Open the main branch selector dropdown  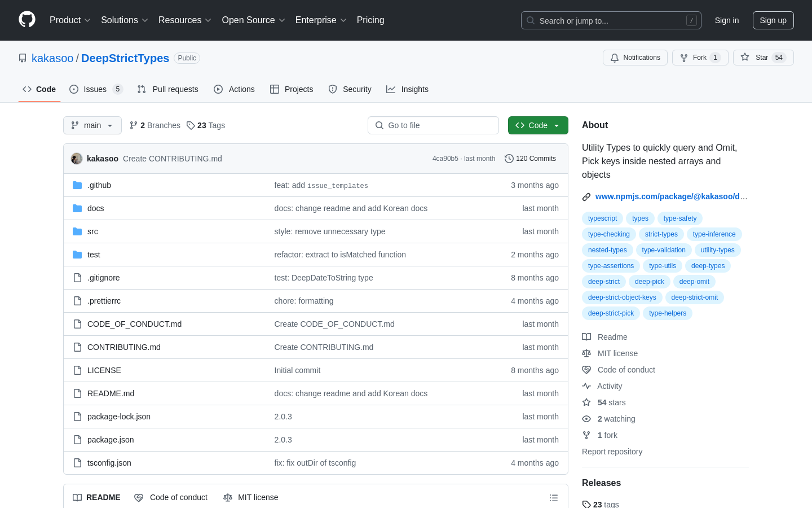pyautogui.click(x=92, y=125)
